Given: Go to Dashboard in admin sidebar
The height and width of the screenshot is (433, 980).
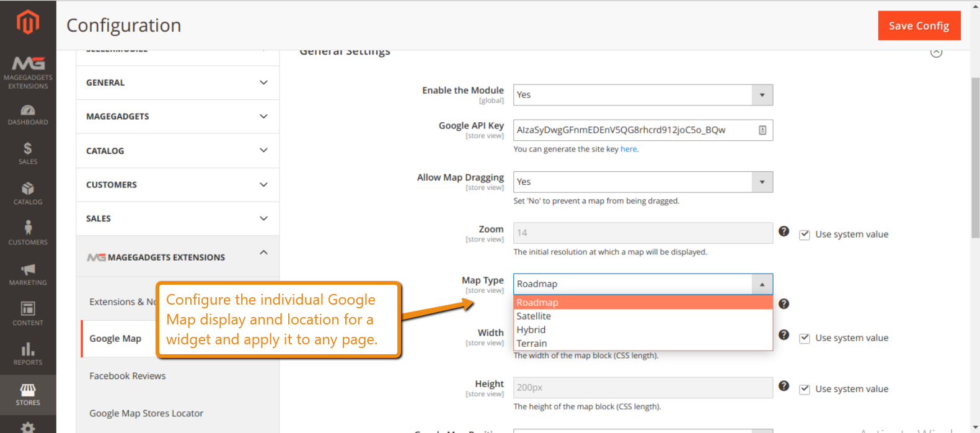Looking at the screenshot, I should pyautogui.click(x=28, y=115).
